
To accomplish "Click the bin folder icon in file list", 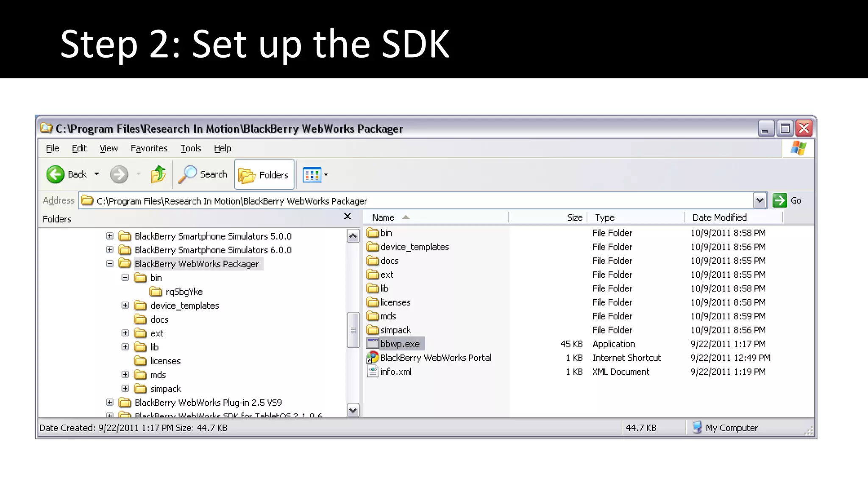I will 373,233.
